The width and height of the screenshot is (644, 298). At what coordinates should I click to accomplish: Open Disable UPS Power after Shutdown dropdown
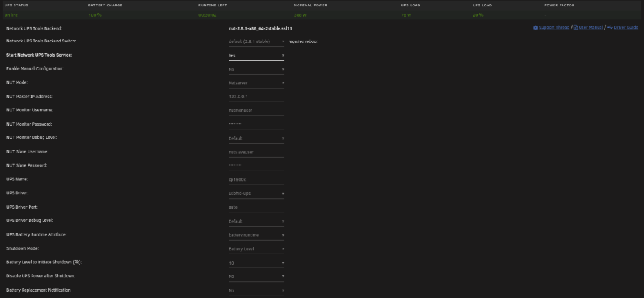pyautogui.click(x=256, y=276)
